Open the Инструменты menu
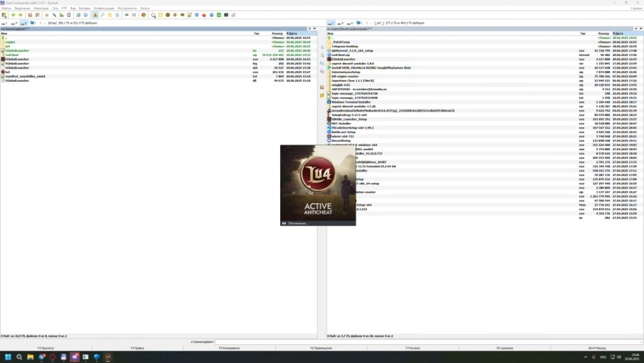This screenshot has height=363, width=644. point(126,8)
